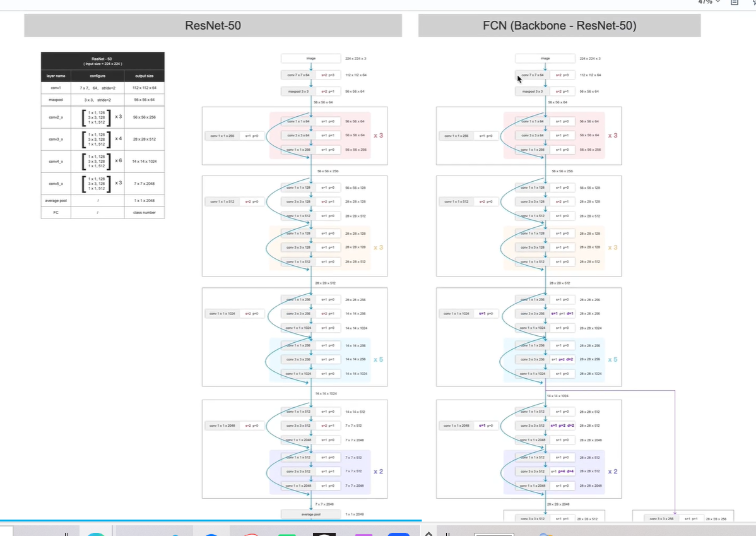Click the "3 x 3, stride=2" table cell

pos(97,100)
